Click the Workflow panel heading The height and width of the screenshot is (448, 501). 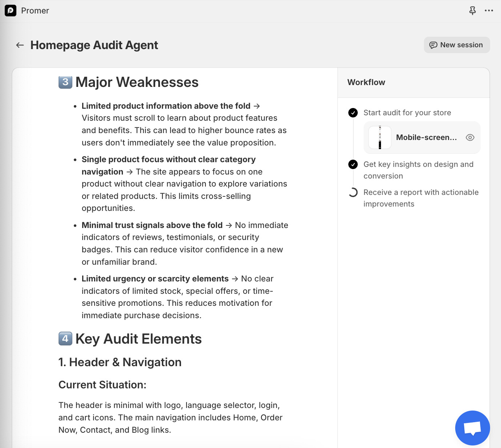pos(366,82)
